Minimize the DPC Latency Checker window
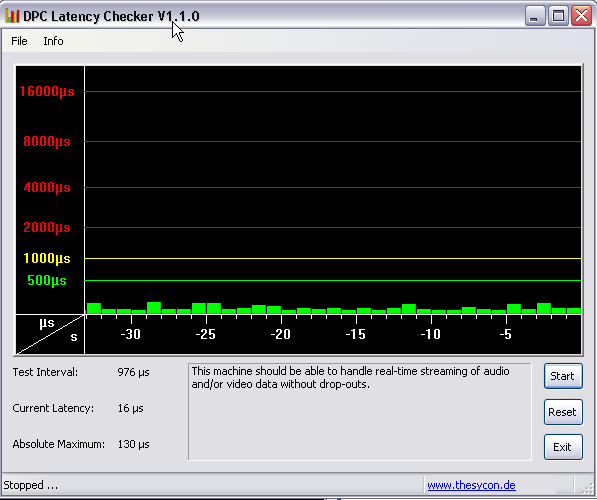597x500 pixels. coord(534,16)
